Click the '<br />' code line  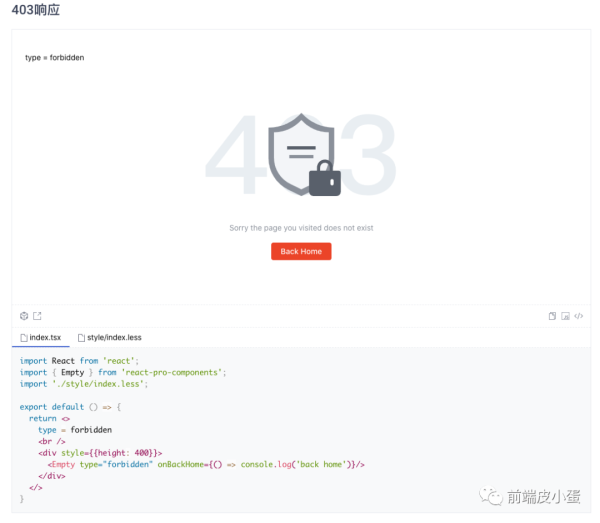coord(52,442)
